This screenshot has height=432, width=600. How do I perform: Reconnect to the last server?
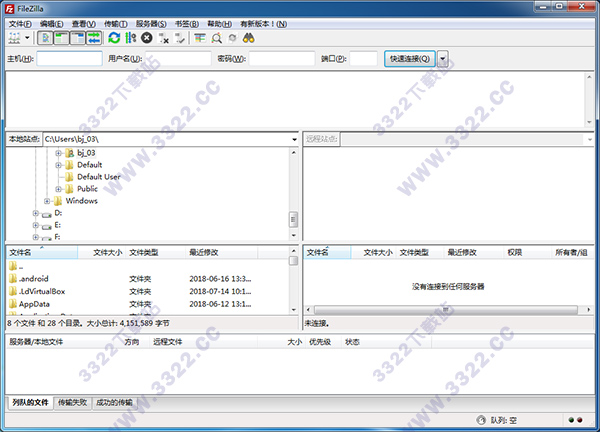click(180, 38)
